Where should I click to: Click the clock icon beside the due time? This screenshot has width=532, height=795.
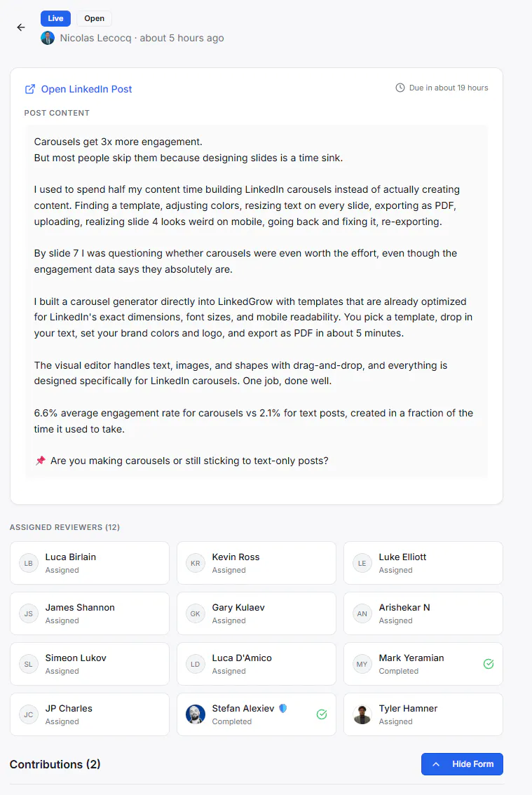coord(400,88)
